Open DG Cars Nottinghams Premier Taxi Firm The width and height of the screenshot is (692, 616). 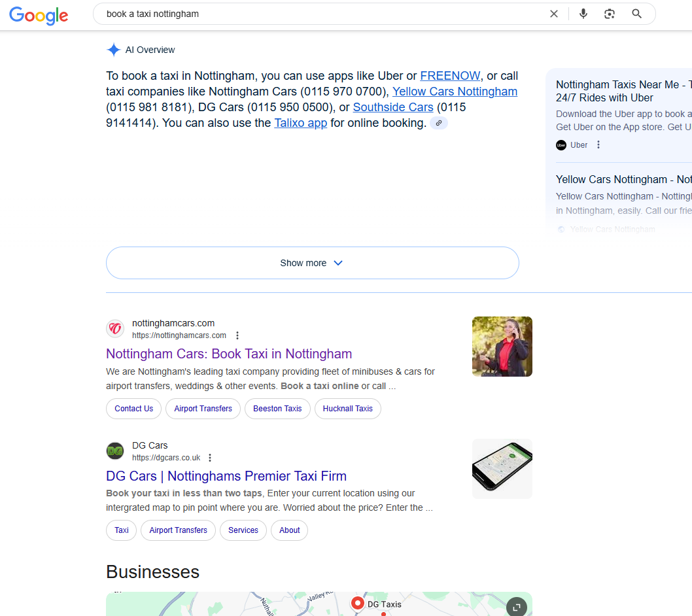coord(226,476)
